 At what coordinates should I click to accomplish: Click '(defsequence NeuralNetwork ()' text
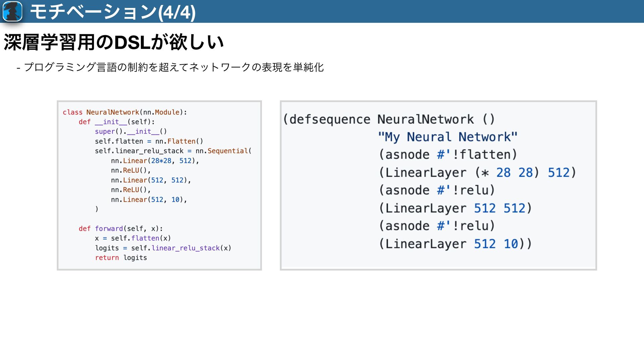388,119
